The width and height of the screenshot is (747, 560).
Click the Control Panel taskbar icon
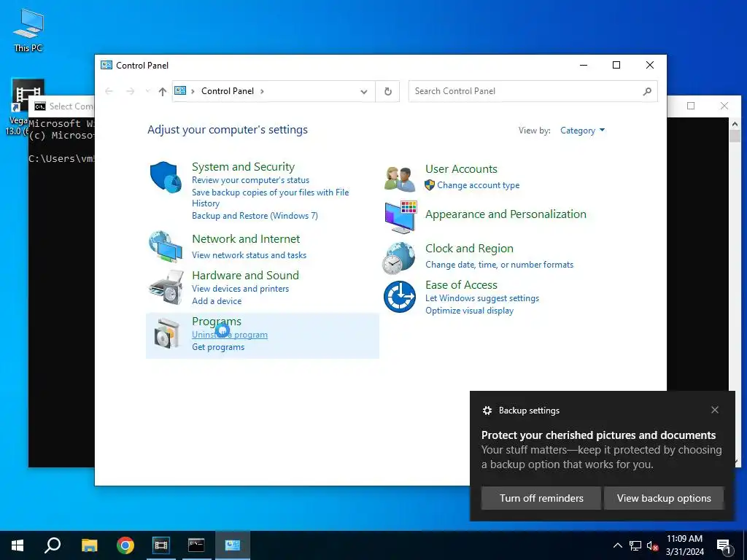[x=233, y=545]
